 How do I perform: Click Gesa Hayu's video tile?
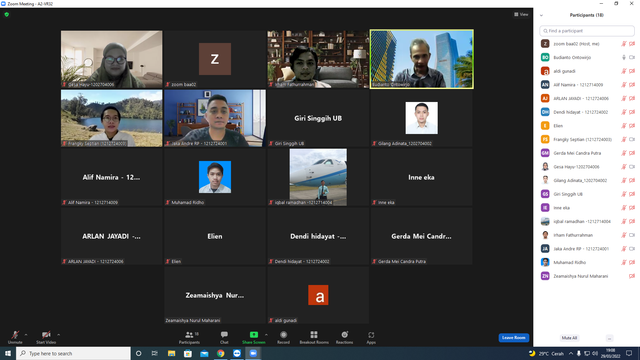point(111,59)
